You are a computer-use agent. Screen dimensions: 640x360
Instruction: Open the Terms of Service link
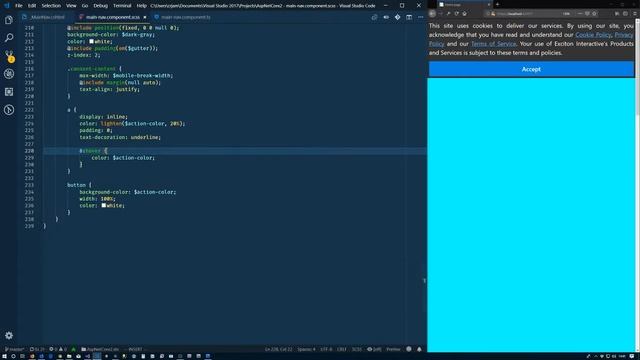493,44
